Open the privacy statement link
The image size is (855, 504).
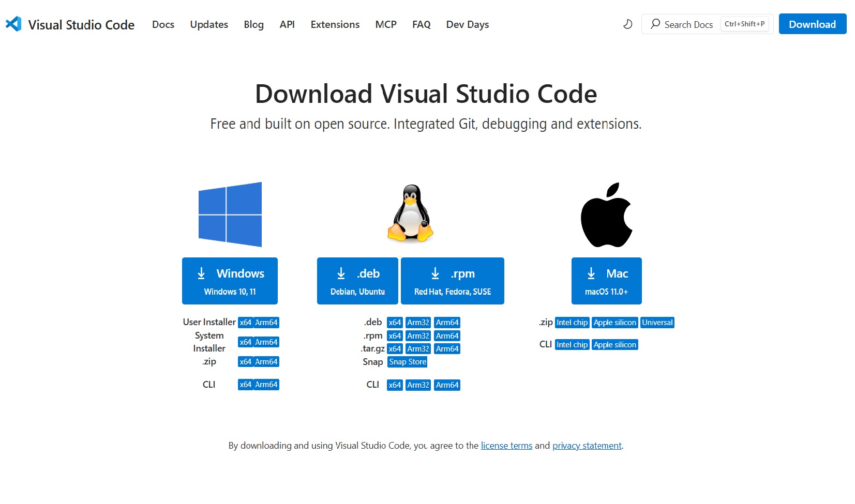point(587,446)
